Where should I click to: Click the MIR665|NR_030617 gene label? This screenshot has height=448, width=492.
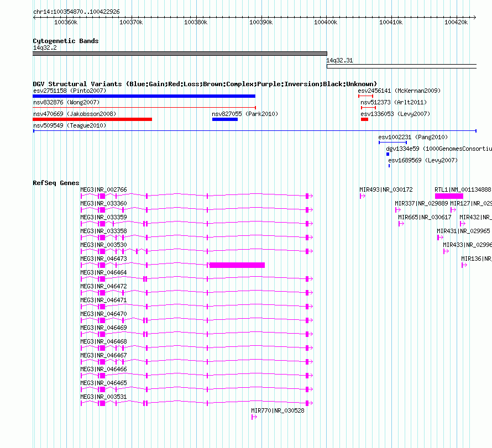425,218
